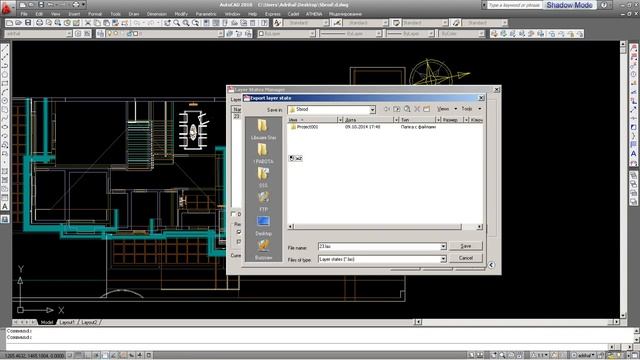This screenshot has width=640, height=360.
Task: Open the File name dropdown arrow
Action: click(x=443, y=247)
